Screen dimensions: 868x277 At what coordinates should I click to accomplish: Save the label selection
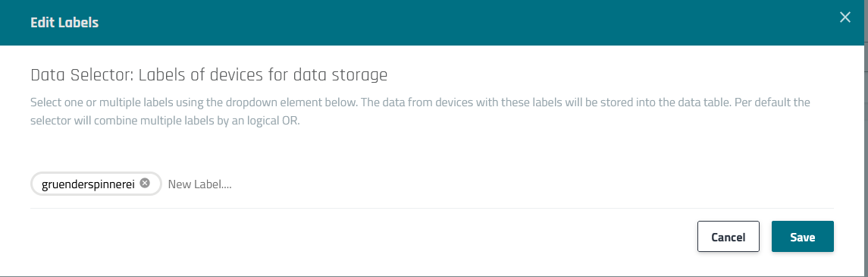point(802,237)
